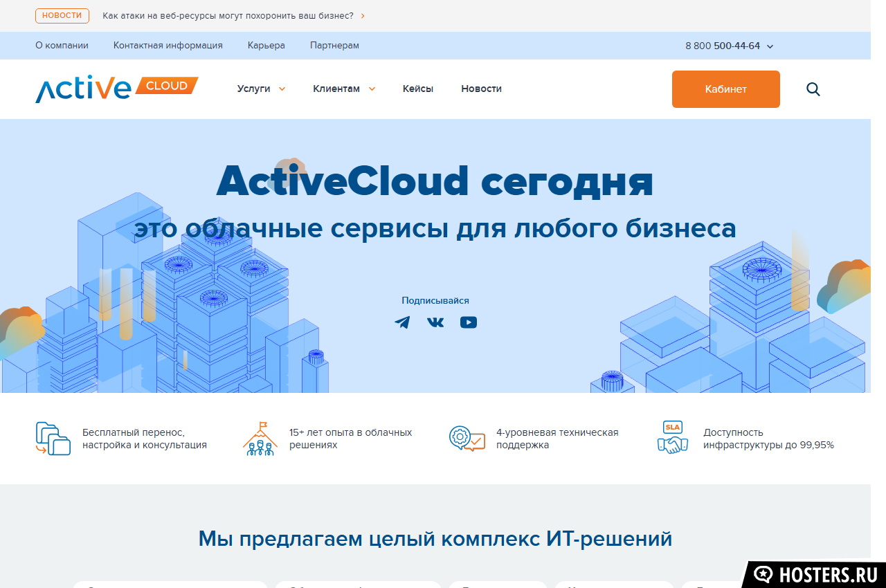Viewport: 886px width, 588px height.
Task: Expand the Услуги dropdown menu
Action: (261, 89)
